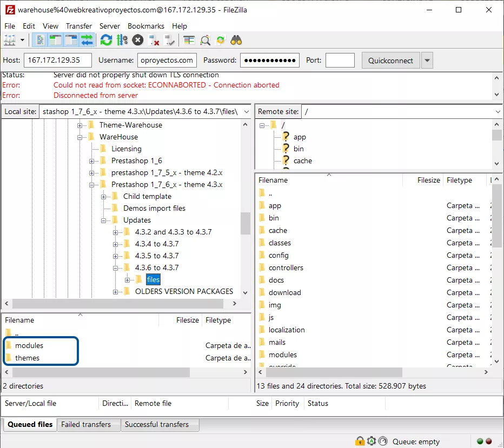Toggle processing of transfer queue
Image resolution: width=504 pixels, height=448 pixels.
coord(122,40)
